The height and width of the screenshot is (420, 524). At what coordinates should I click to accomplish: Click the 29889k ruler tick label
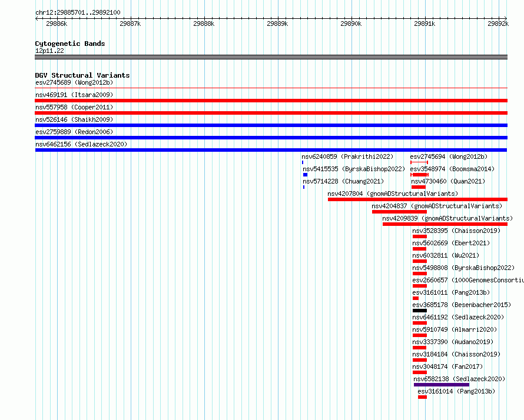tap(277, 24)
